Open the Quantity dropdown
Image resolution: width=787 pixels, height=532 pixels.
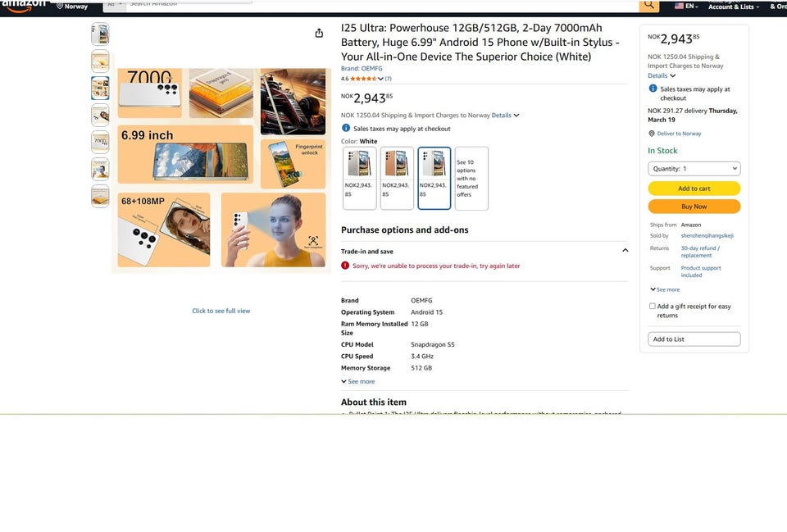pos(694,169)
